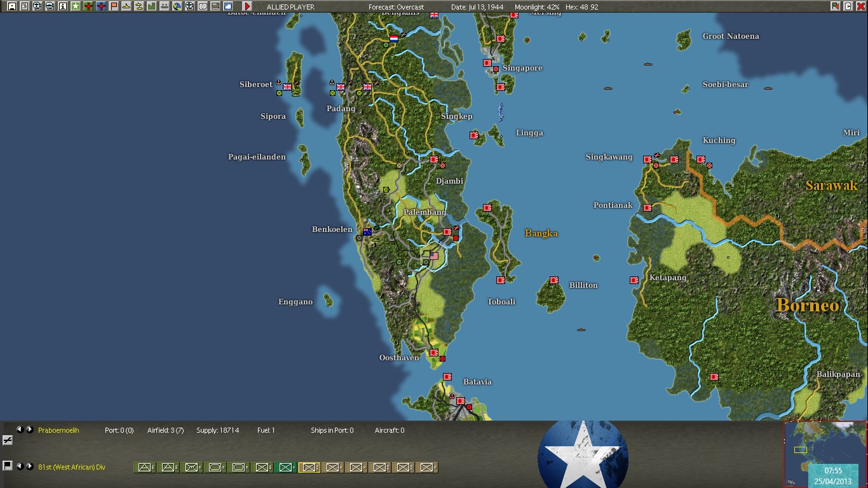Open the information 'i' toolbar icon
The image size is (868, 488).
[x=62, y=6]
